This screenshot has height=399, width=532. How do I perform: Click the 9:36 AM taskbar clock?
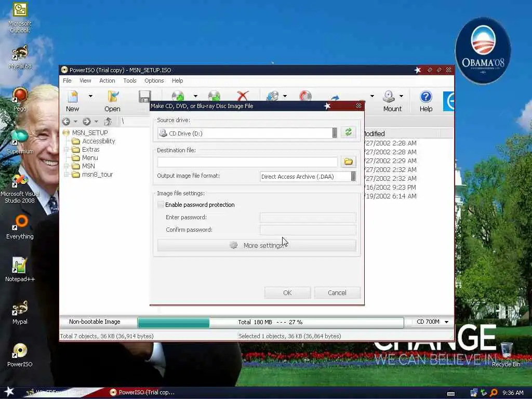tap(513, 393)
